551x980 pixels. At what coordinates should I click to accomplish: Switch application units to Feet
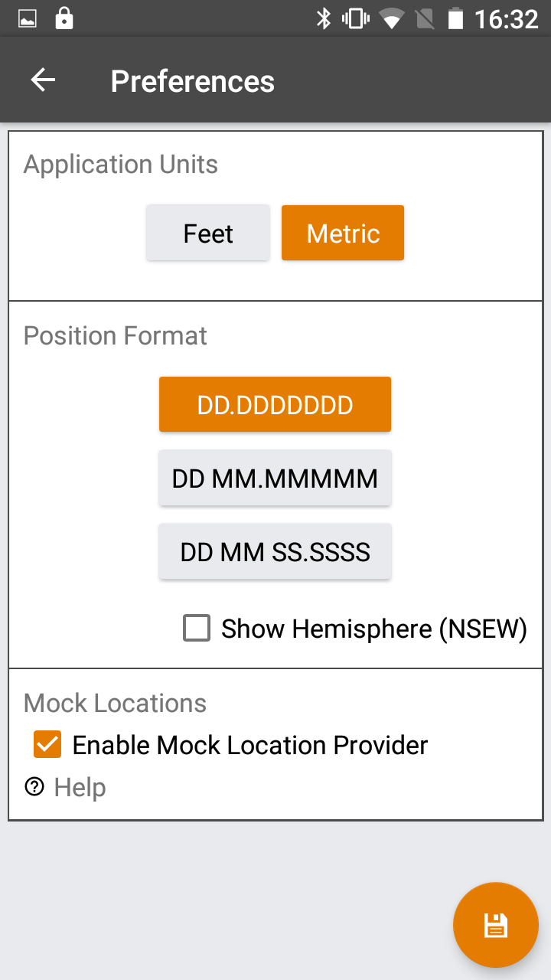(x=208, y=233)
